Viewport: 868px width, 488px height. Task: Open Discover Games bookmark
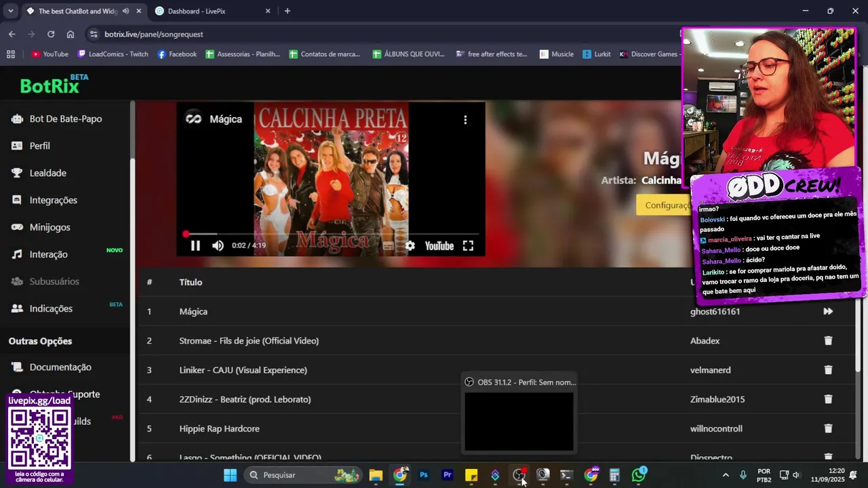tap(648, 54)
